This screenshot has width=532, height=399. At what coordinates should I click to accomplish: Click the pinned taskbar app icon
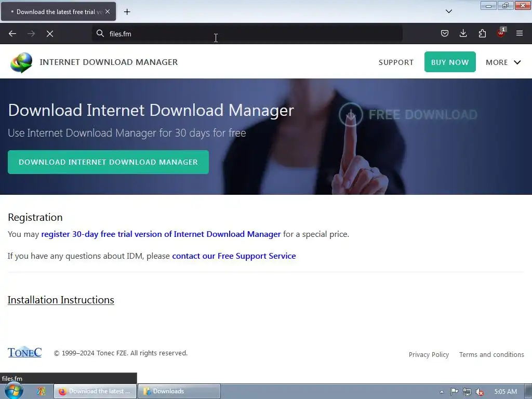coord(41,391)
